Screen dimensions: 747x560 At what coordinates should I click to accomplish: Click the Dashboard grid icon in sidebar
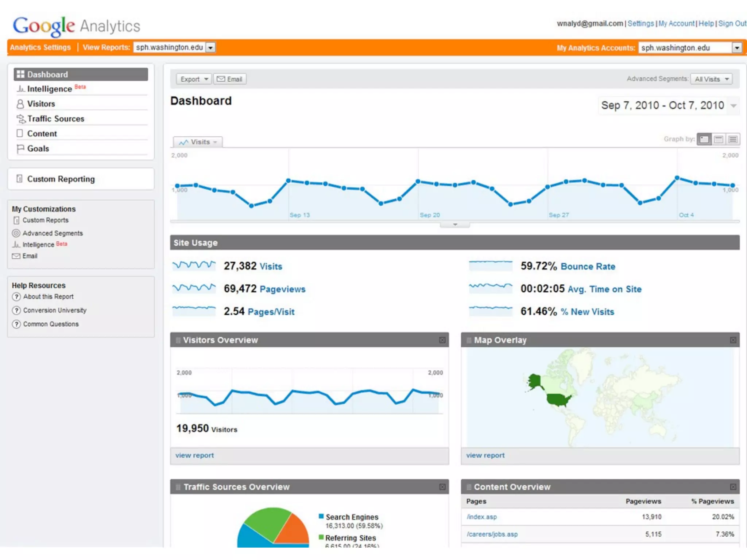click(20, 74)
